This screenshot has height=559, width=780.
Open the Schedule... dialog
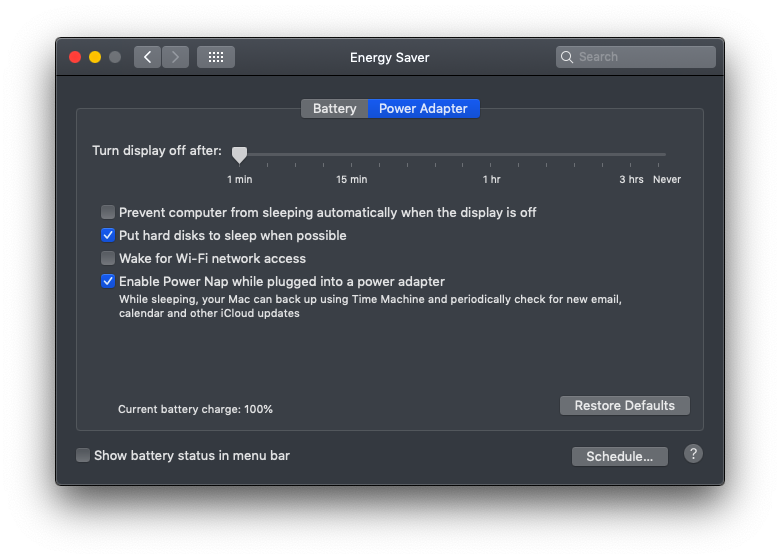[x=619, y=457]
